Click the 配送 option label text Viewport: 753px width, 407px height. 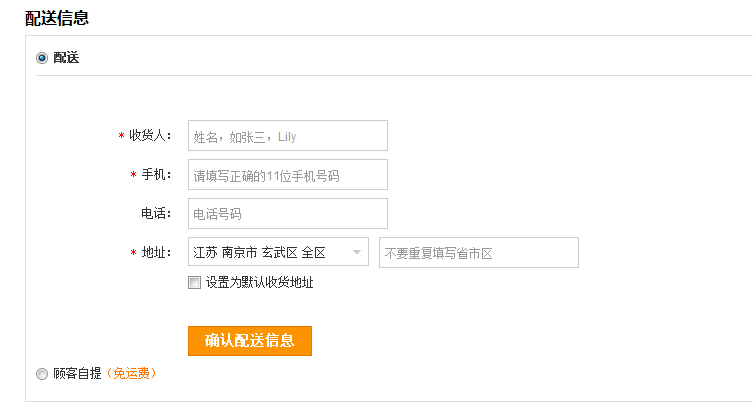tap(66, 58)
